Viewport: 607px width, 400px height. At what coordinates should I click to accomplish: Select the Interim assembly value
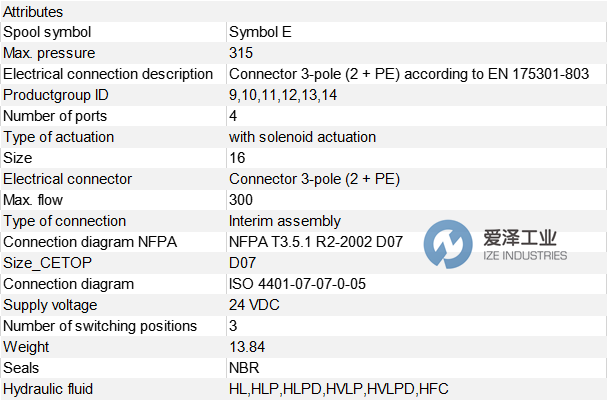click(285, 221)
